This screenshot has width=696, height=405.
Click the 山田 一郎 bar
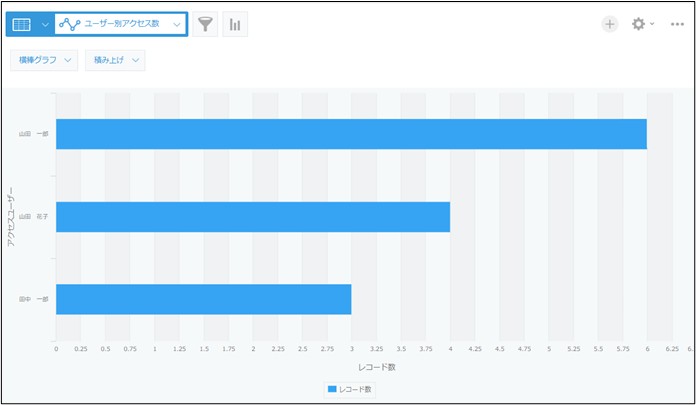pyautogui.click(x=350, y=134)
